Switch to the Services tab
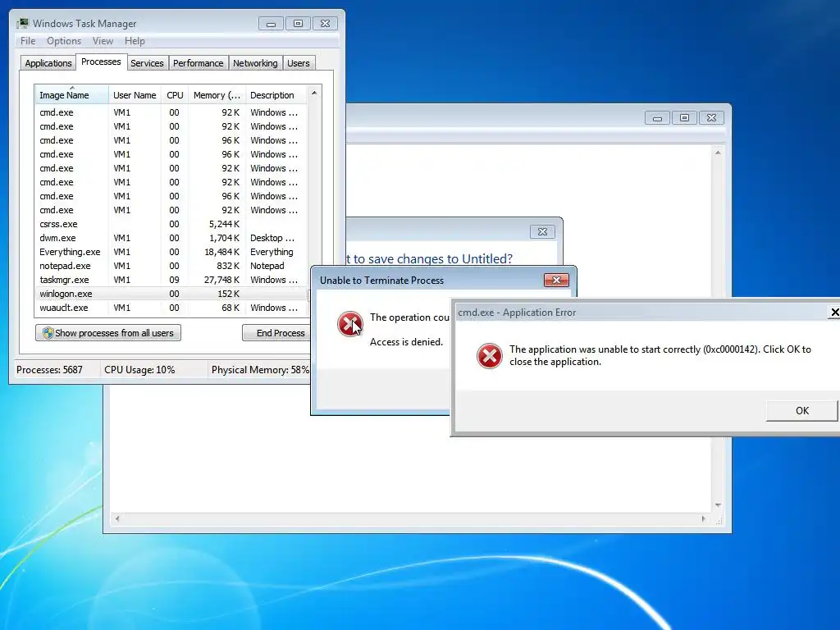840x630 pixels. pyautogui.click(x=147, y=63)
